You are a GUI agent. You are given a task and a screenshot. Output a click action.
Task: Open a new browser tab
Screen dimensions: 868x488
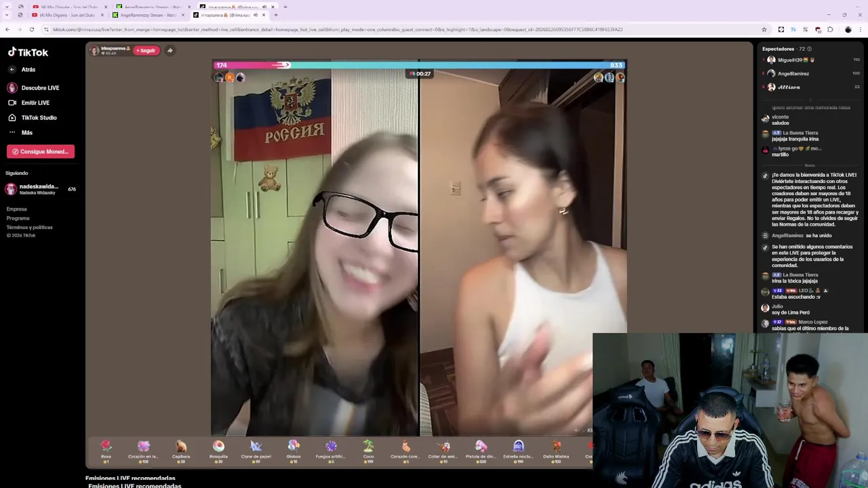(x=276, y=15)
